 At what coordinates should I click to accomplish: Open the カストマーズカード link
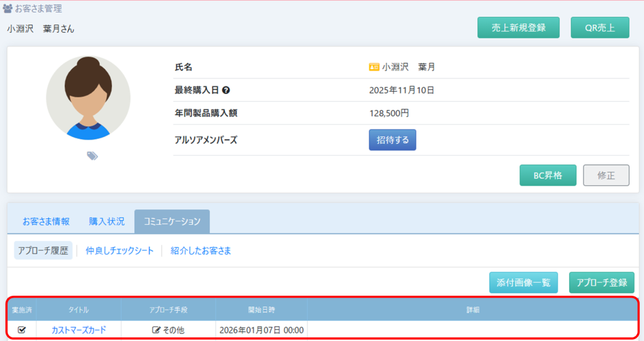point(79,330)
